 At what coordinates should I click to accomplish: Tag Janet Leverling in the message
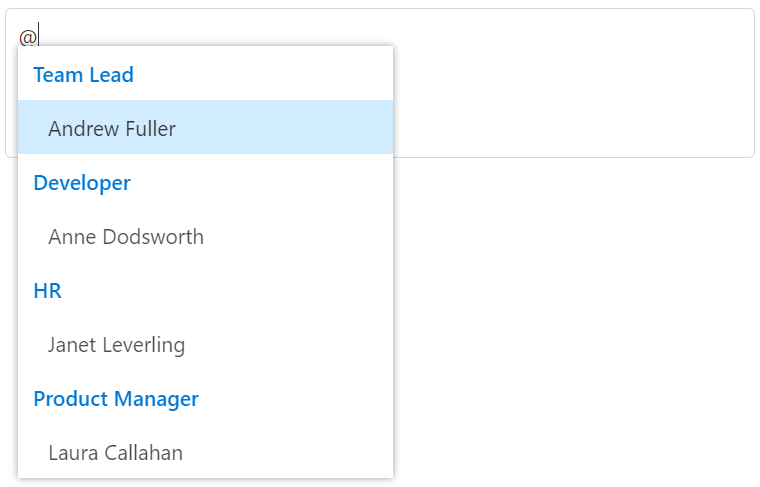click(116, 345)
